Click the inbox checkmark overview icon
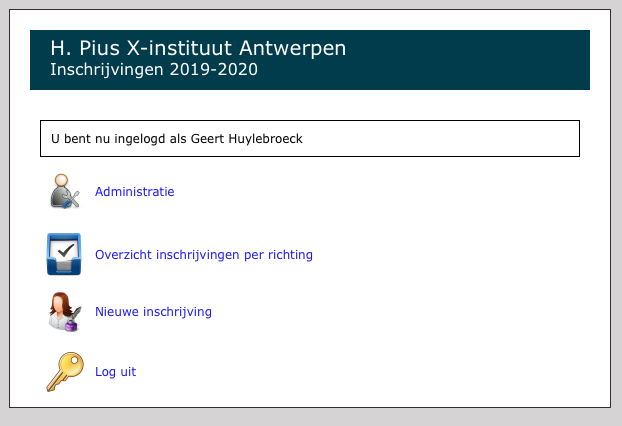This screenshot has width=622, height=426. pos(64,254)
